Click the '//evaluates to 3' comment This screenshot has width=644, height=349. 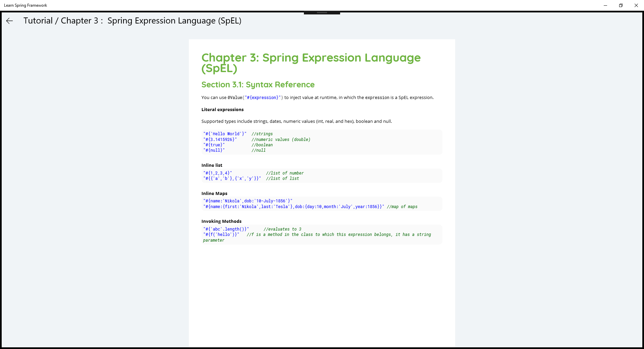point(282,229)
